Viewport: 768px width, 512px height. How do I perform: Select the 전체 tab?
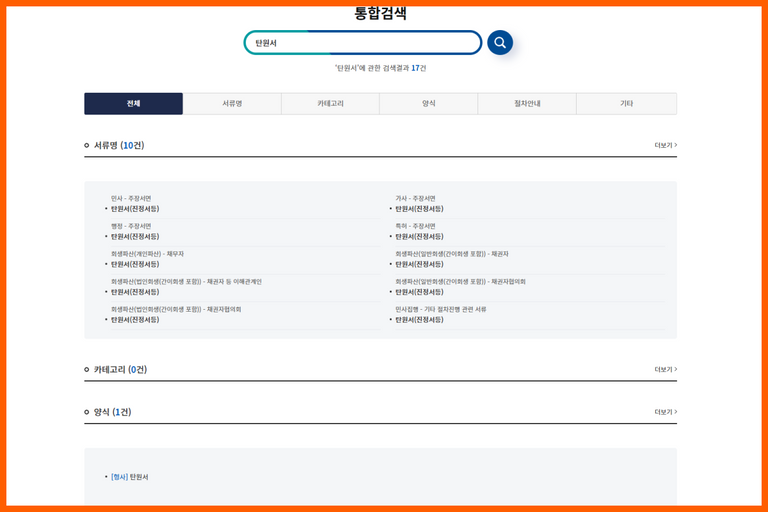pyautogui.click(x=133, y=104)
